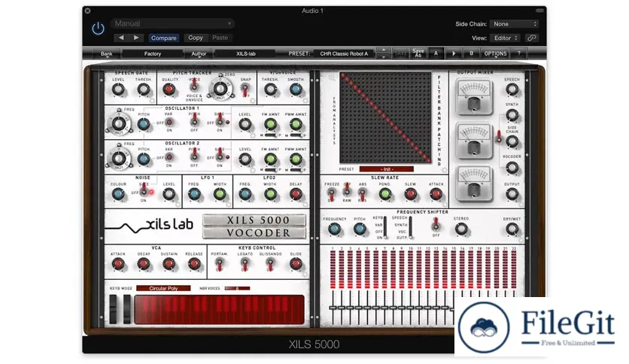
Task: Click the VCA RELEASE red knob
Action: (x=194, y=264)
